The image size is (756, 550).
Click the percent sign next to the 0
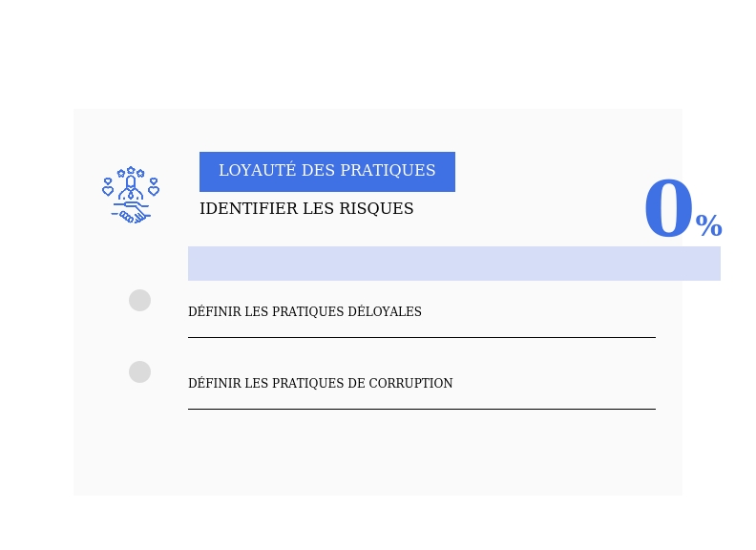tap(708, 226)
